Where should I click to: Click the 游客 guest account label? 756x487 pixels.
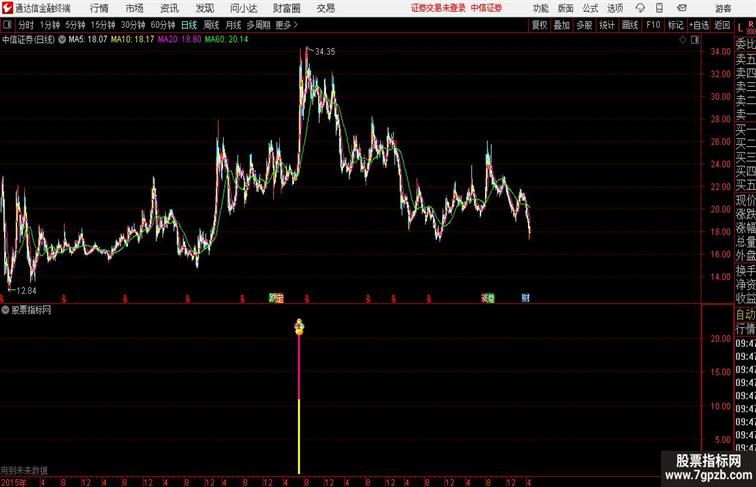[723, 8]
